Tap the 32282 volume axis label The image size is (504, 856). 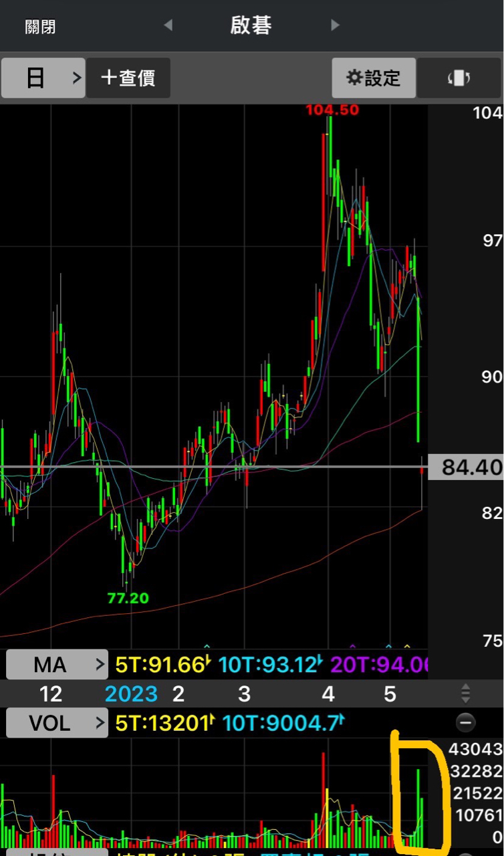(x=475, y=771)
